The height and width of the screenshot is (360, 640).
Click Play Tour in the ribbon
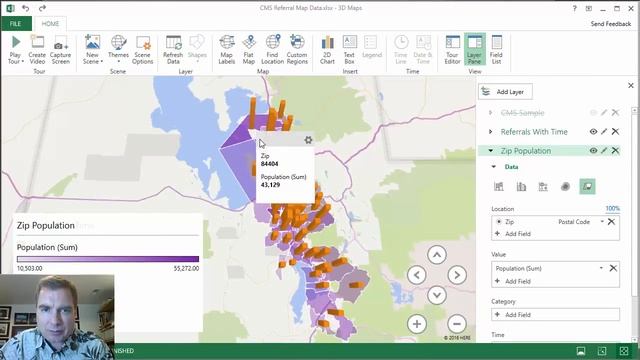pos(16,50)
